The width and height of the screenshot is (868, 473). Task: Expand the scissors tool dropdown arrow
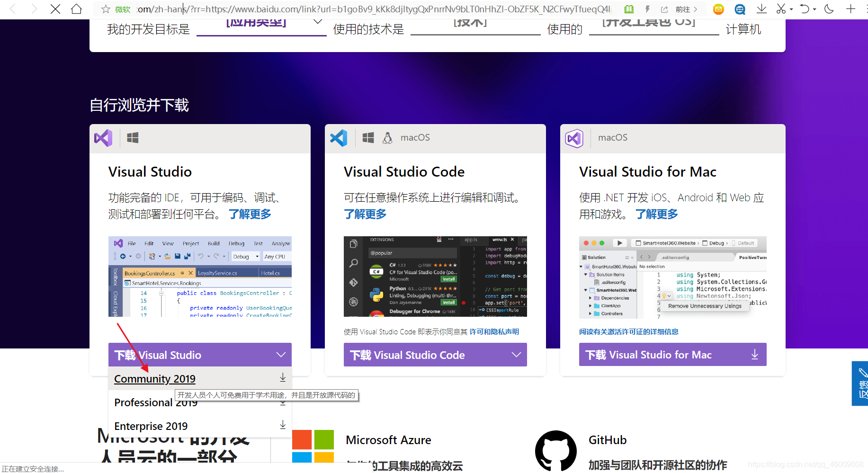(x=791, y=9)
